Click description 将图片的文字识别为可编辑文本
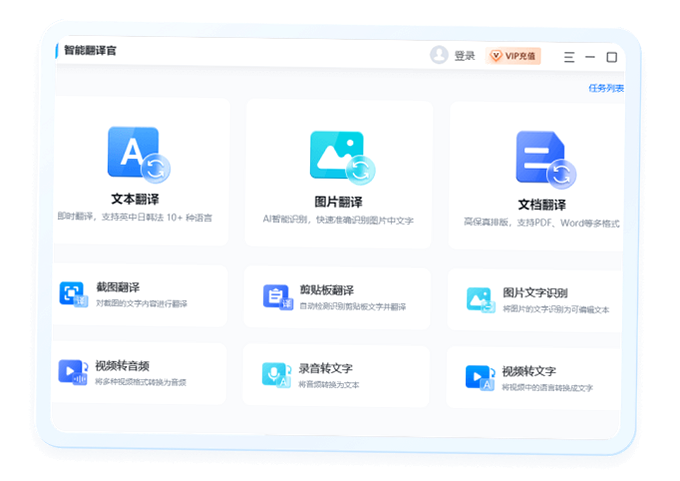This screenshot has width=680, height=481. click(x=556, y=309)
